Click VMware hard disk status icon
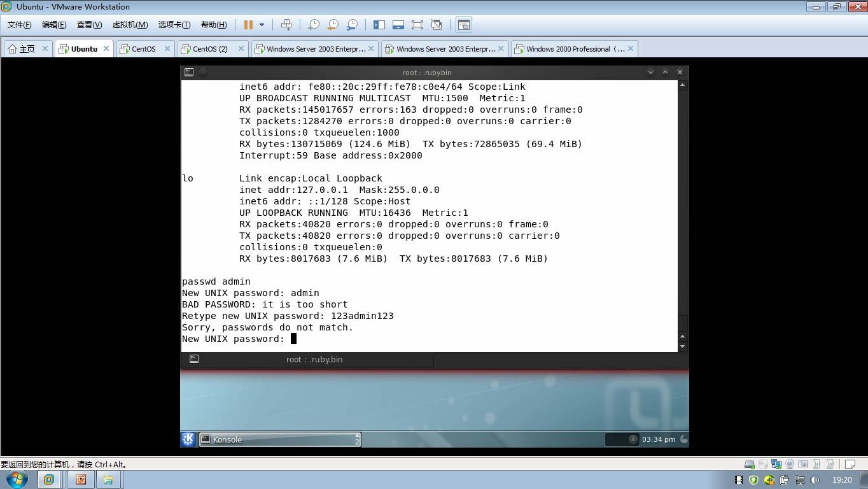This screenshot has width=868, height=489. (x=750, y=464)
